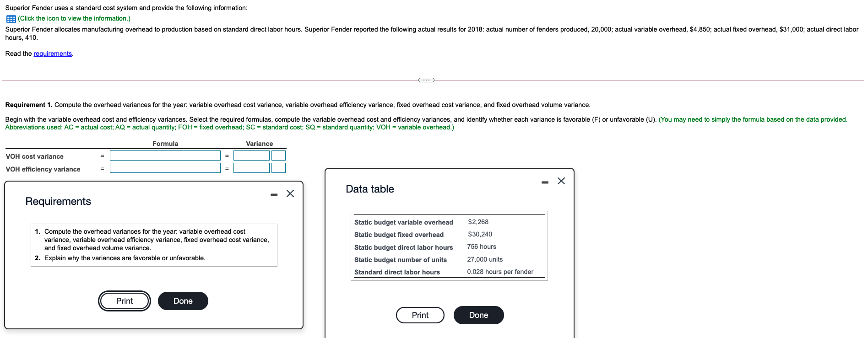
Task: Click Done in the Requirements dialog
Action: pyautogui.click(x=183, y=301)
